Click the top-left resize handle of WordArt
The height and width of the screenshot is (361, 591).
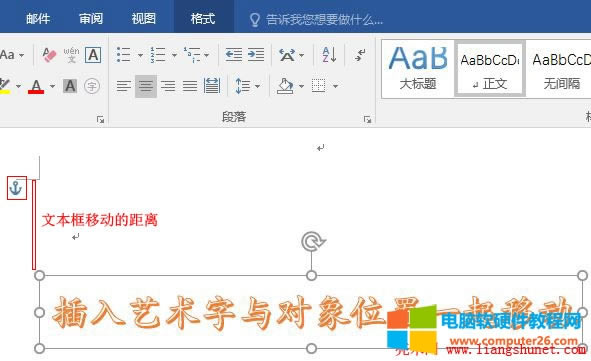(x=39, y=276)
